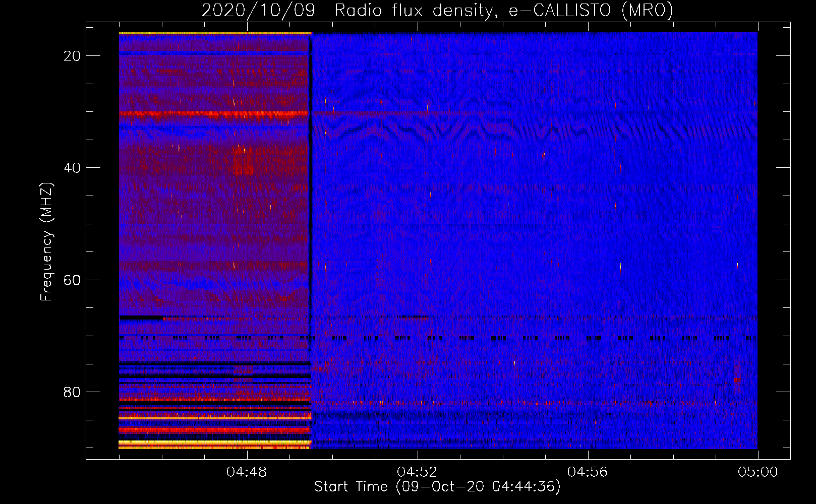Click the wavy dark interference band near 33 MHz
The height and width of the screenshot is (504, 816).
535,130
